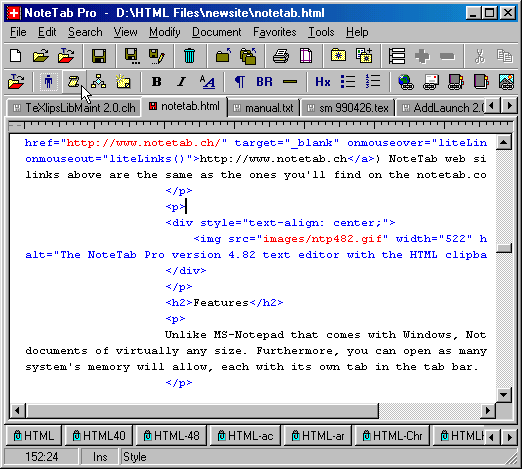Click the hierarchy tree diagram icon
Image resolution: width=522 pixels, height=469 pixels.
click(99, 81)
